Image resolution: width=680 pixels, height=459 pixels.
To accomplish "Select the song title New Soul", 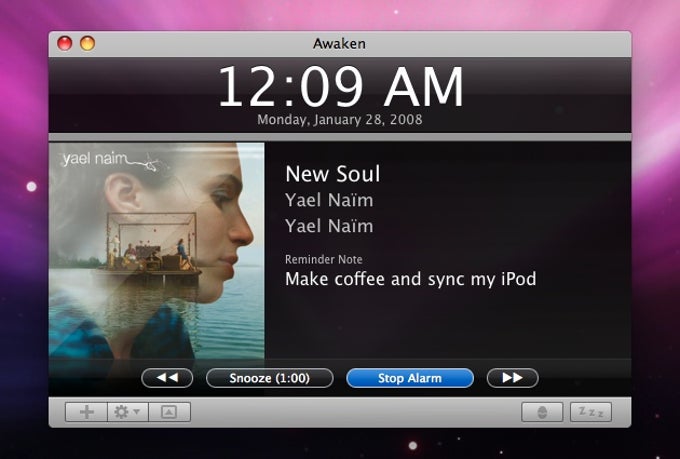I will 333,174.
